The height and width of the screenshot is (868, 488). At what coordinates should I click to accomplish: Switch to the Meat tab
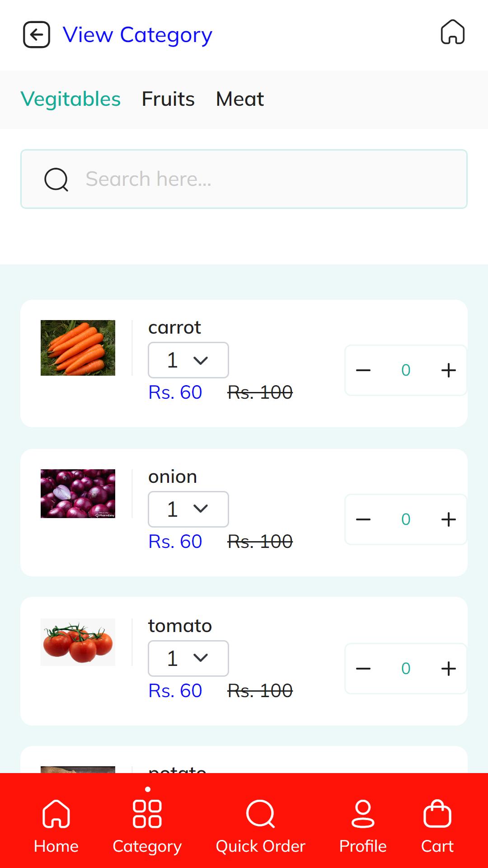240,99
